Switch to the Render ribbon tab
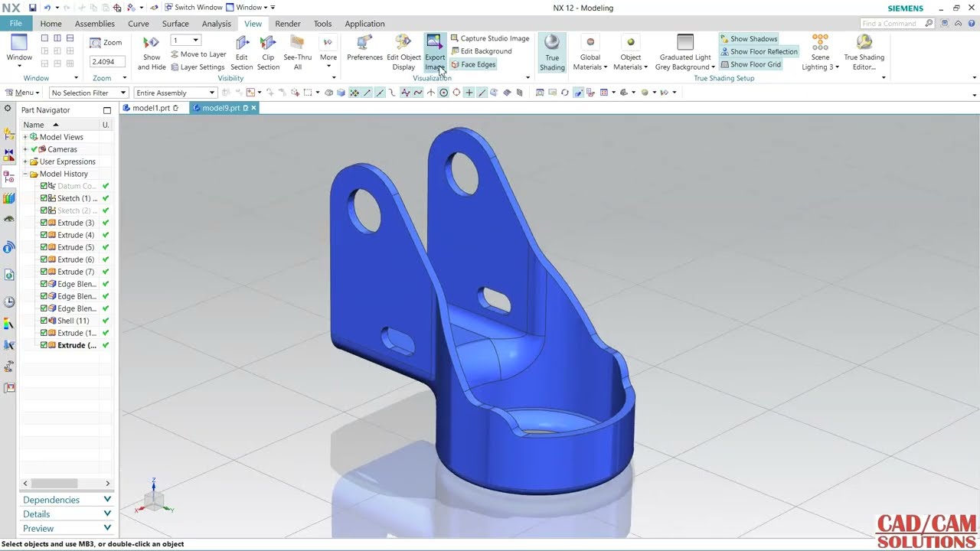The height and width of the screenshot is (551, 980). [288, 24]
